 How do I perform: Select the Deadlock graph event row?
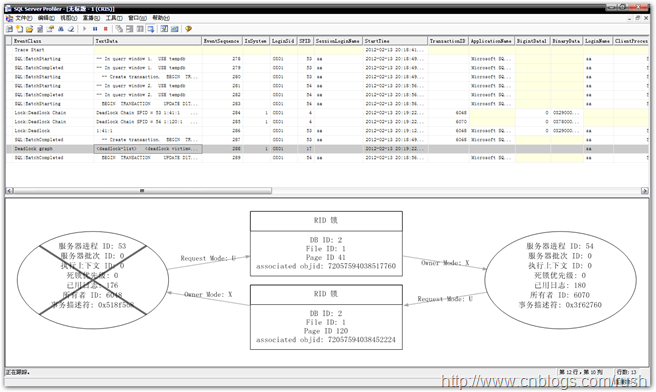(x=327, y=149)
